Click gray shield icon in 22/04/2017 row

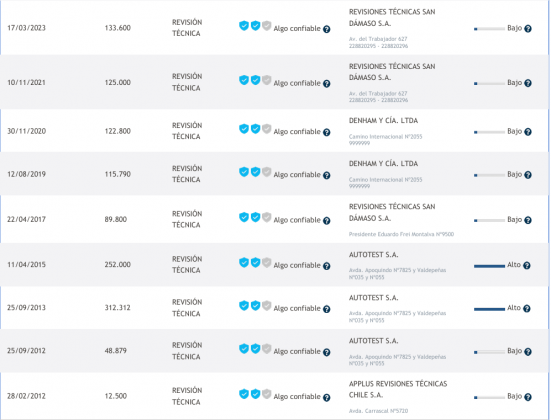click(267, 217)
